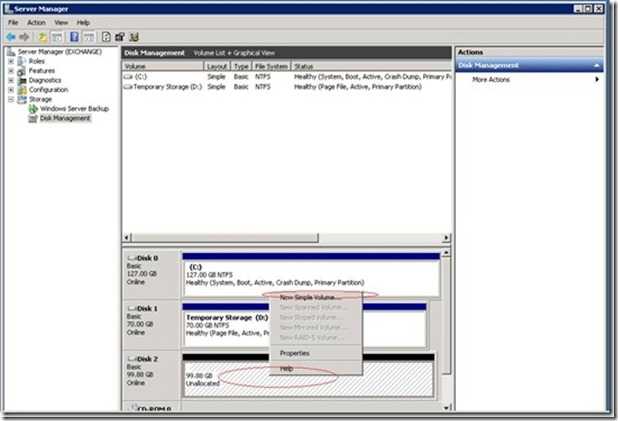The height and width of the screenshot is (421, 618).
Task: Collapse the Storage tree node
Action: 11,99
